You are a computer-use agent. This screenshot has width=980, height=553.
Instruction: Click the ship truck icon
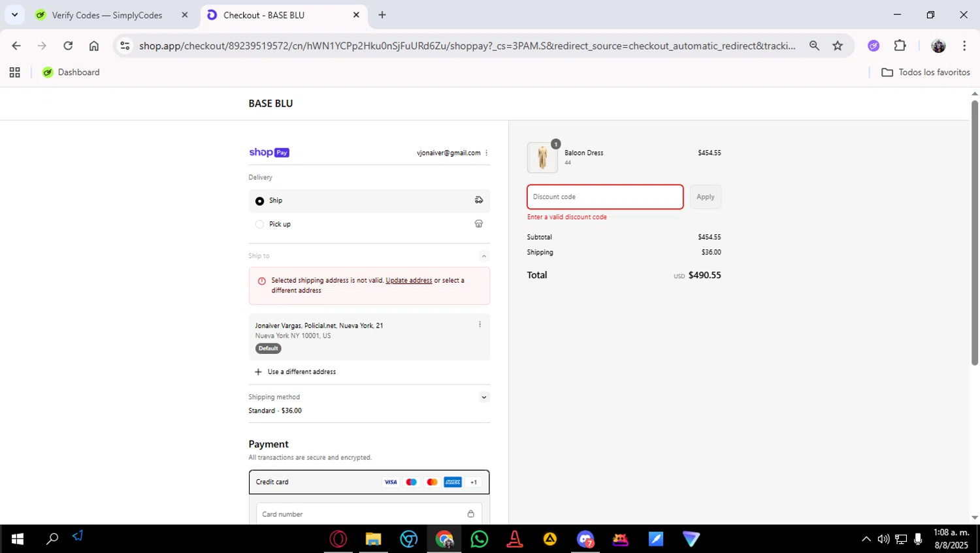point(479,200)
